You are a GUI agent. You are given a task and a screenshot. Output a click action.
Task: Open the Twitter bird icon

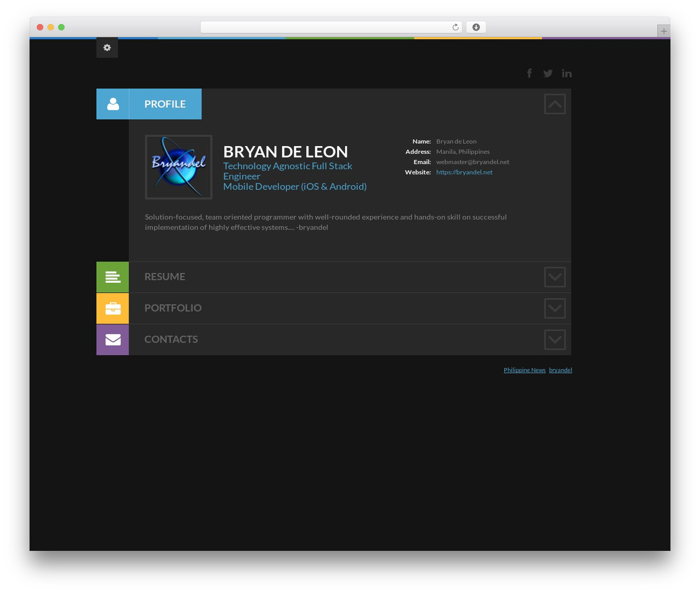(x=548, y=73)
